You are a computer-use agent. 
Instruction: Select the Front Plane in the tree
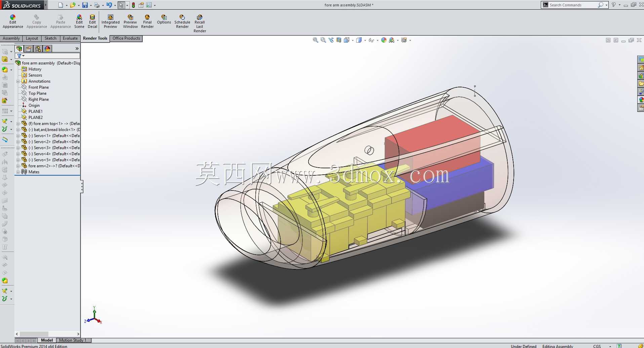click(x=39, y=87)
